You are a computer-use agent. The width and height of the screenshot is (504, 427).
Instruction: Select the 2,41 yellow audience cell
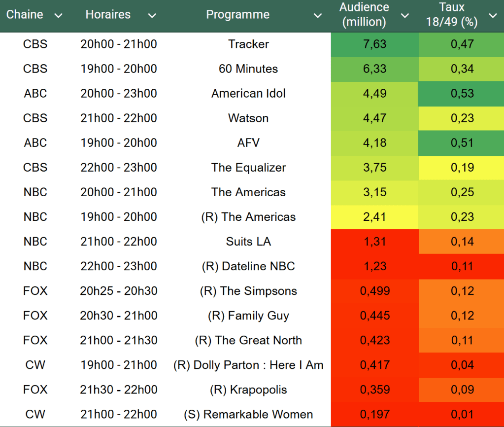[374, 217]
